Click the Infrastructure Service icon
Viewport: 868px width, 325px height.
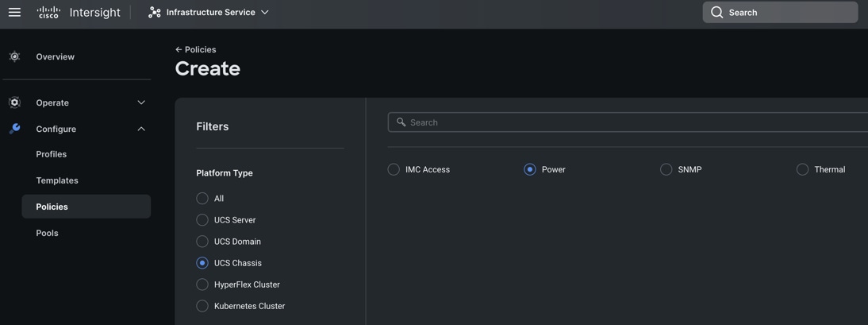coord(155,12)
